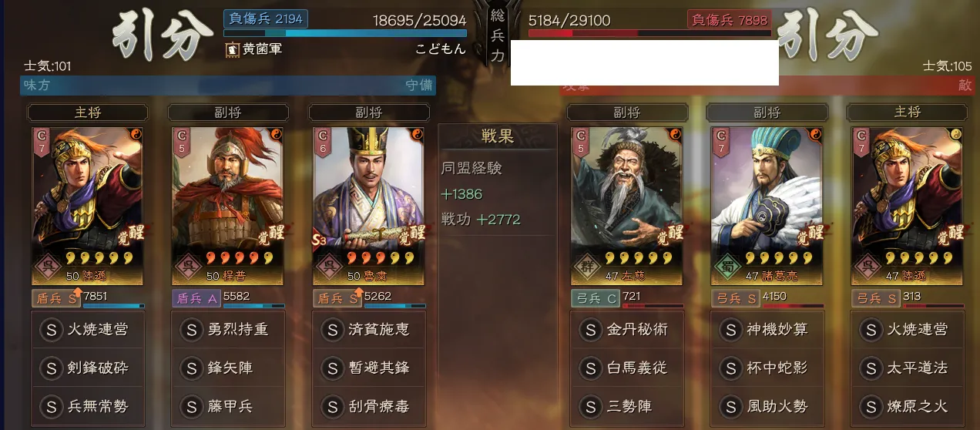Click the 蜀 faction emblem on 諸葛亮's card

pyautogui.click(x=727, y=268)
